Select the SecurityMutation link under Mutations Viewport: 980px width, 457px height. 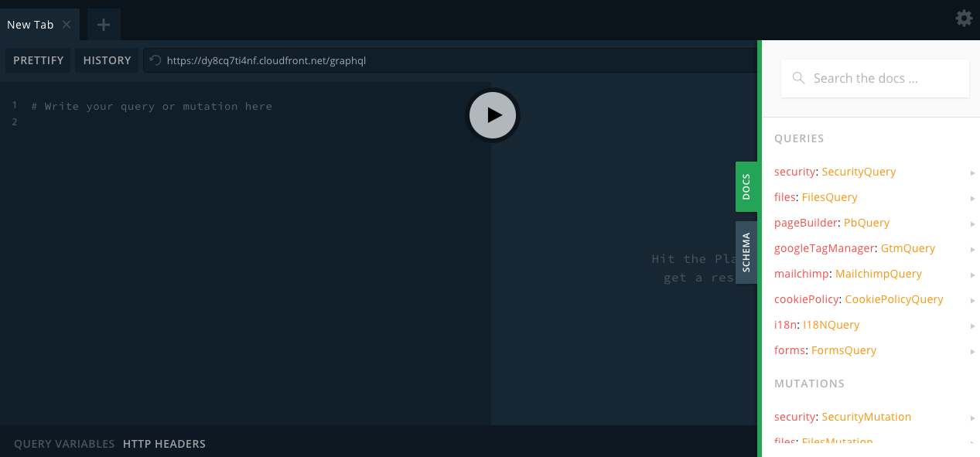[x=866, y=416]
